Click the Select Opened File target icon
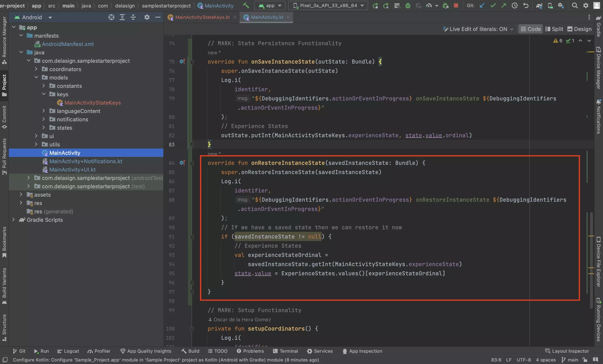603x364 pixels. [x=111, y=17]
